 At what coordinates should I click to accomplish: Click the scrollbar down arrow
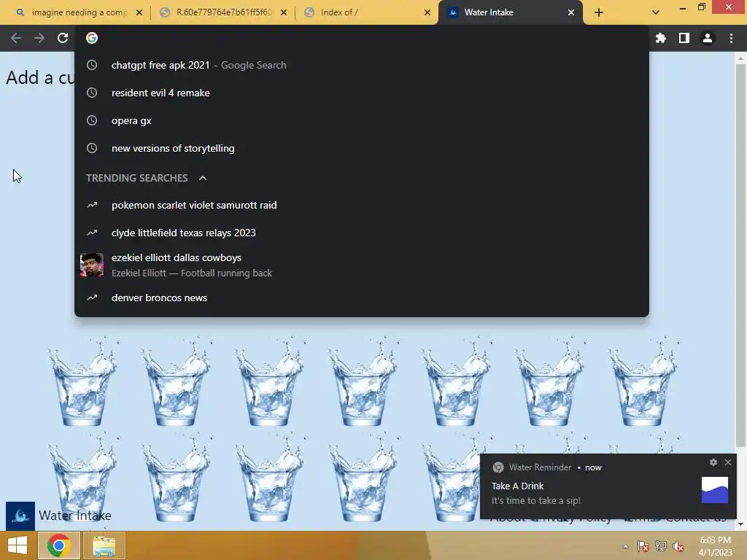pos(740,524)
